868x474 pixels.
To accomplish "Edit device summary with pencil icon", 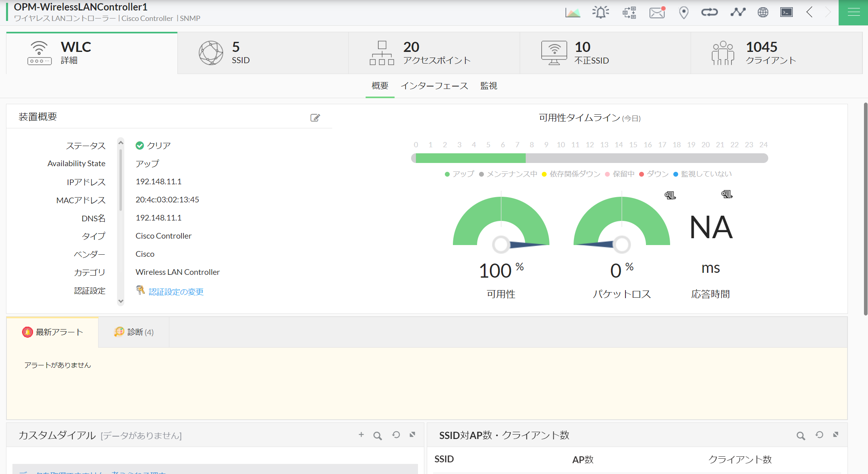I will tap(315, 117).
